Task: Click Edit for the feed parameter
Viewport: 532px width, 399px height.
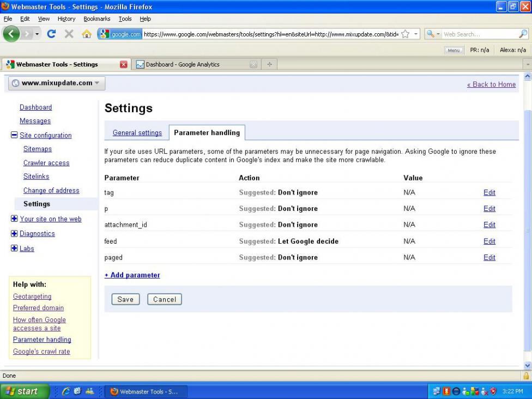Action: pyautogui.click(x=489, y=241)
